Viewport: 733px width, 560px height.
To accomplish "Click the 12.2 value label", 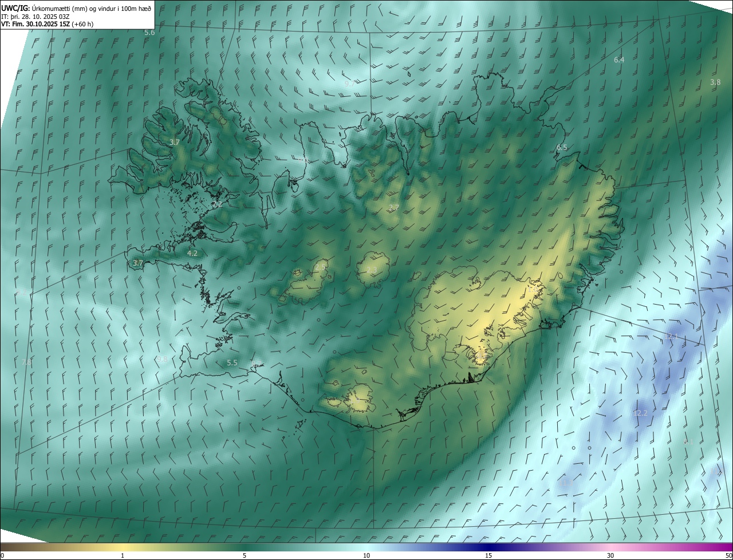I will point(640,413).
